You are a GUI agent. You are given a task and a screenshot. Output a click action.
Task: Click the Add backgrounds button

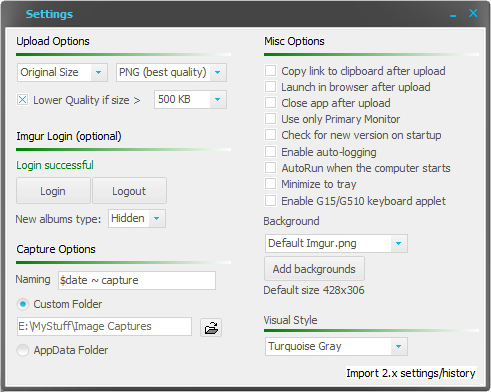click(x=314, y=269)
